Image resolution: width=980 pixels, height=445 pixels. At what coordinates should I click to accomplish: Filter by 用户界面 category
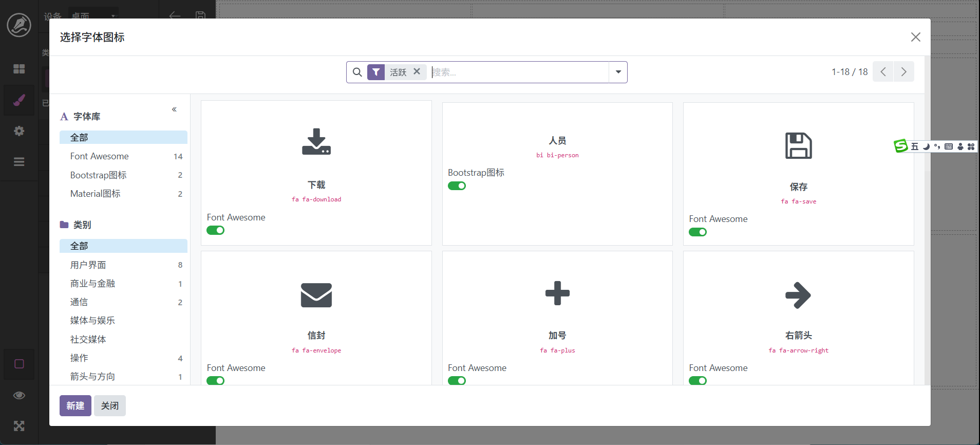pyautogui.click(x=88, y=265)
